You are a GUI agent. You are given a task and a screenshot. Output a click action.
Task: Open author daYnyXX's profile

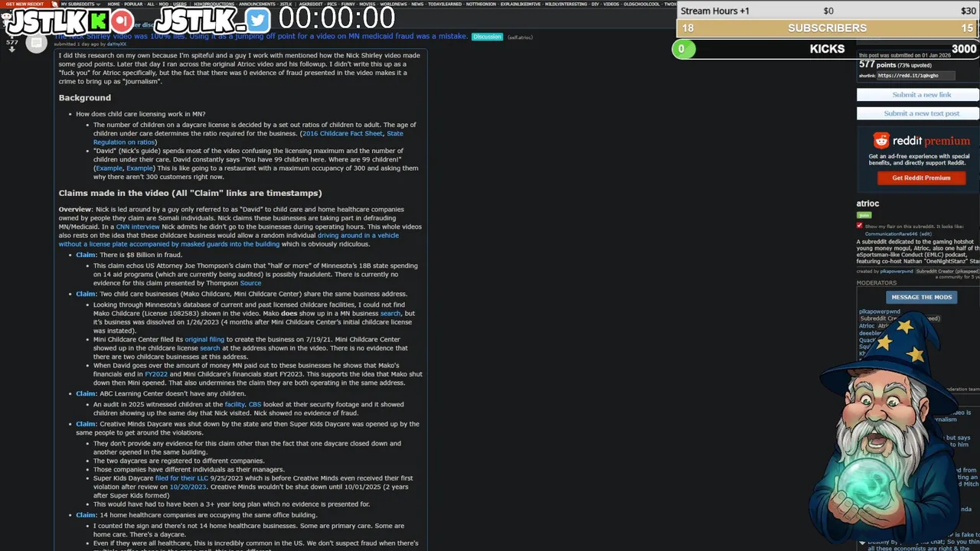tap(117, 44)
